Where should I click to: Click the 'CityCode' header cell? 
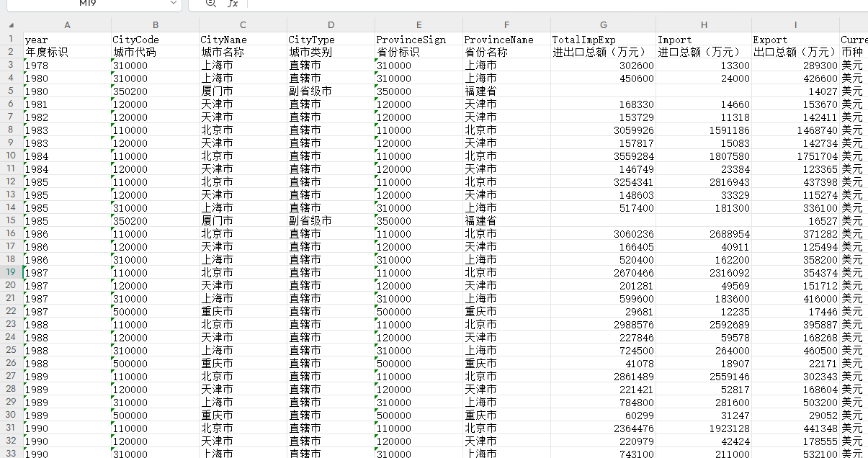(155, 40)
